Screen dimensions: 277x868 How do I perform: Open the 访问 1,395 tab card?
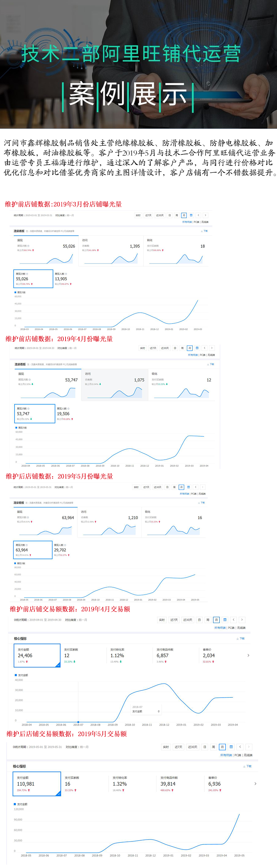[x=111, y=251]
